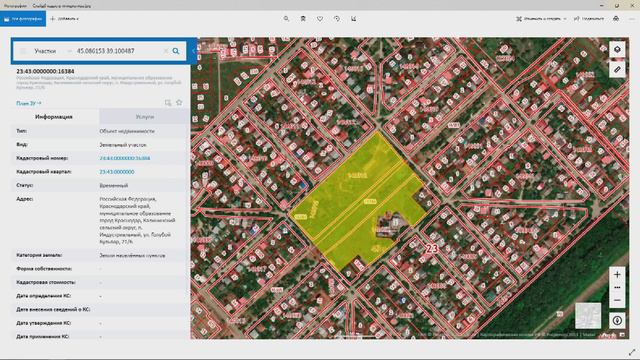Enter full screen via diagonal arrows icon
Image resolution: width=640 pixels, height=360 pixels.
click(x=632, y=352)
